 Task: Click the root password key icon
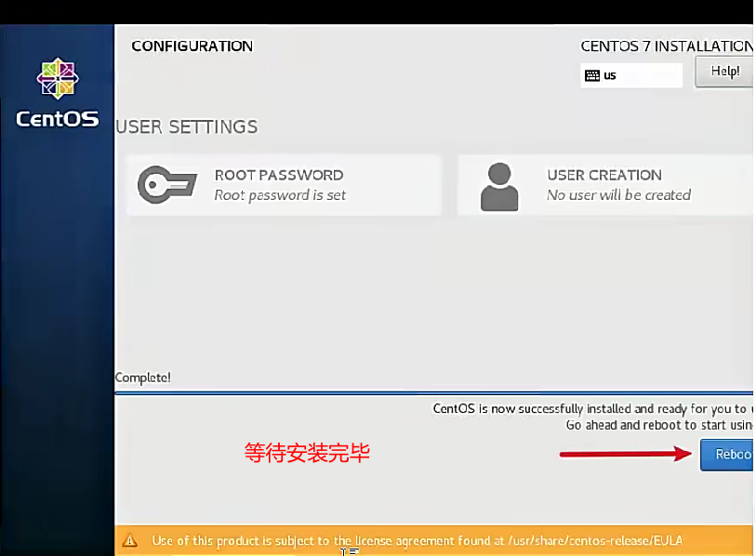tap(167, 185)
